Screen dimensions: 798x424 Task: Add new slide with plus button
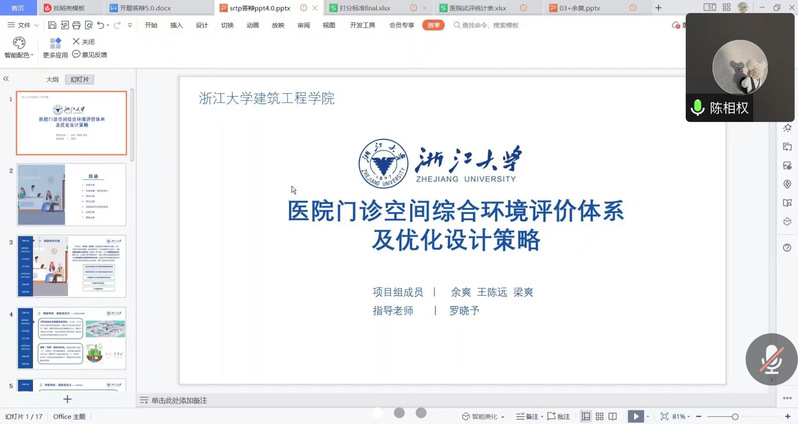pos(67,400)
